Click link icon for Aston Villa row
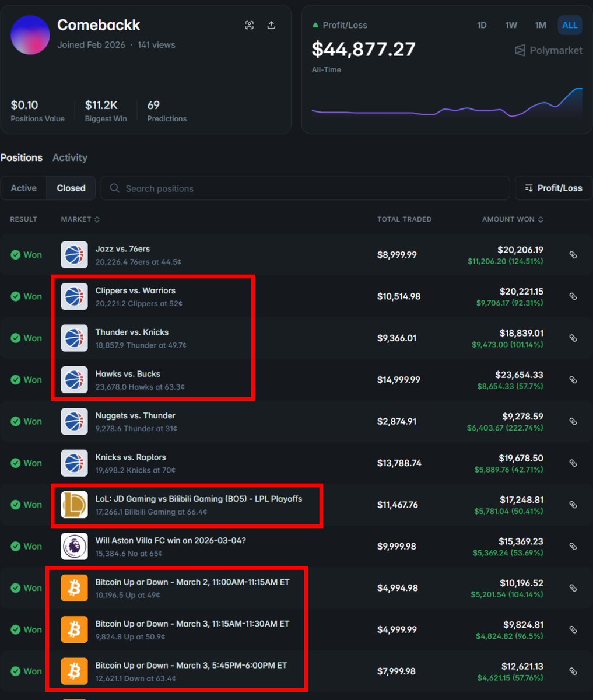The width and height of the screenshot is (593, 700). [x=573, y=547]
